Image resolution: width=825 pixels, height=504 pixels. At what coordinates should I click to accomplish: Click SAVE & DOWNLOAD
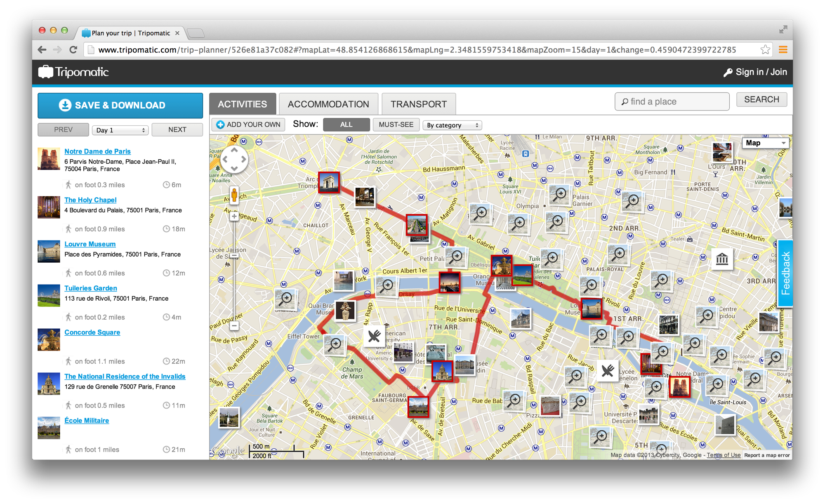pos(120,105)
